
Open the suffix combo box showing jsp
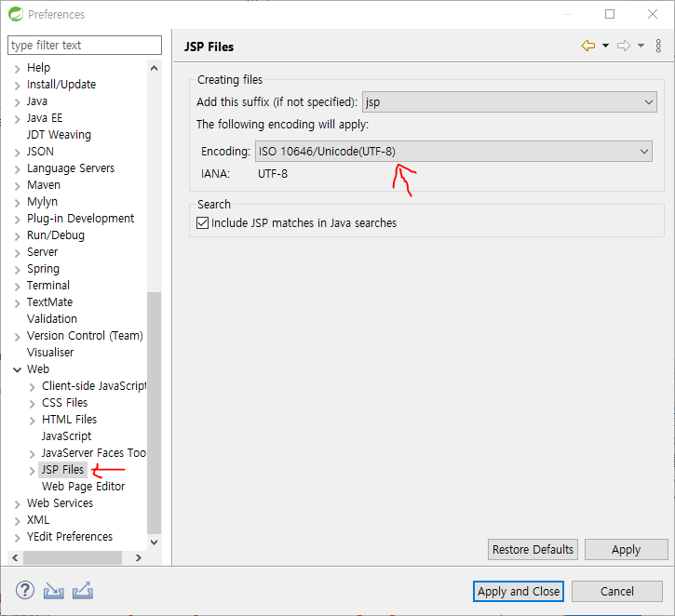tap(509, 102)
